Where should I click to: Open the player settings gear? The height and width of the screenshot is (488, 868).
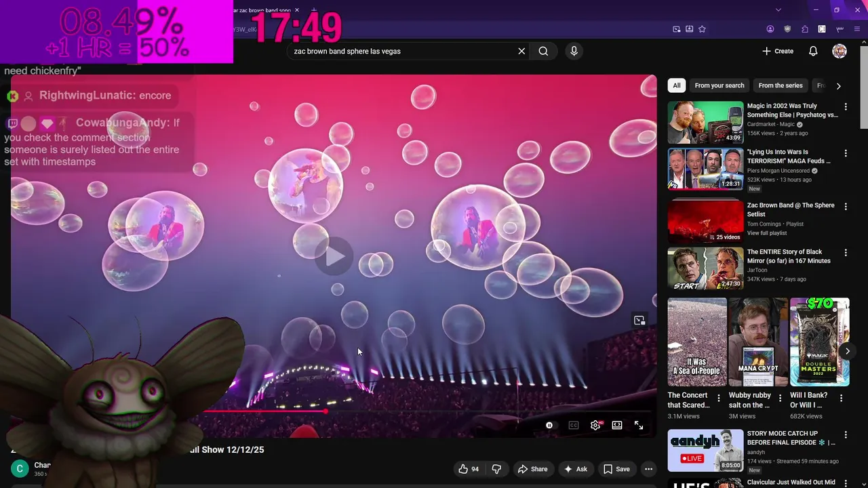(595, 425)
